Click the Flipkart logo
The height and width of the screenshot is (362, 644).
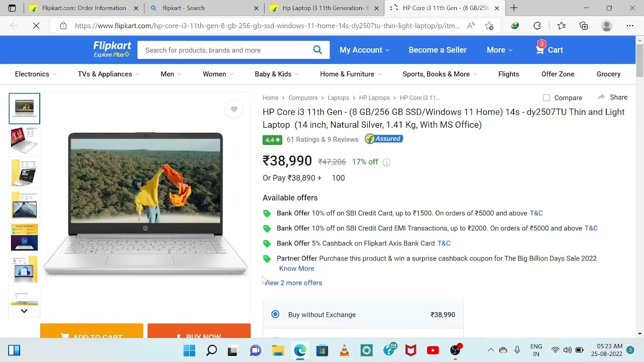coord(112,50)
